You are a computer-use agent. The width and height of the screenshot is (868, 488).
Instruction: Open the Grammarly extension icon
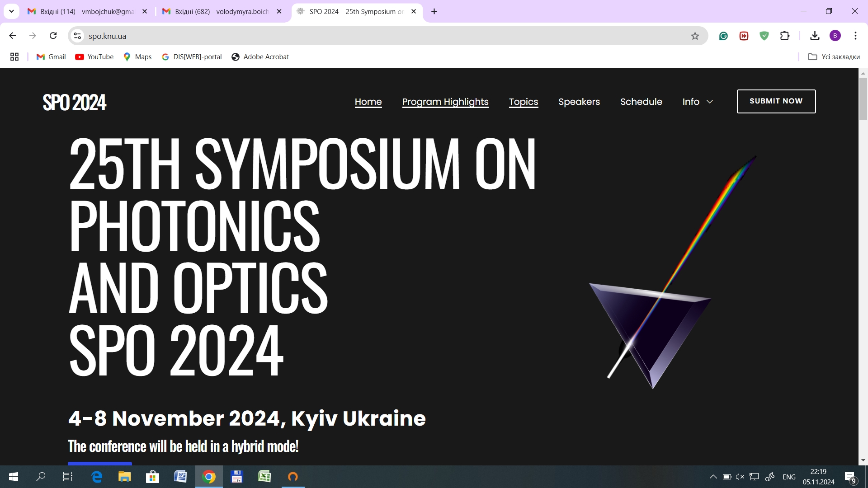click(x=723, y=36)
